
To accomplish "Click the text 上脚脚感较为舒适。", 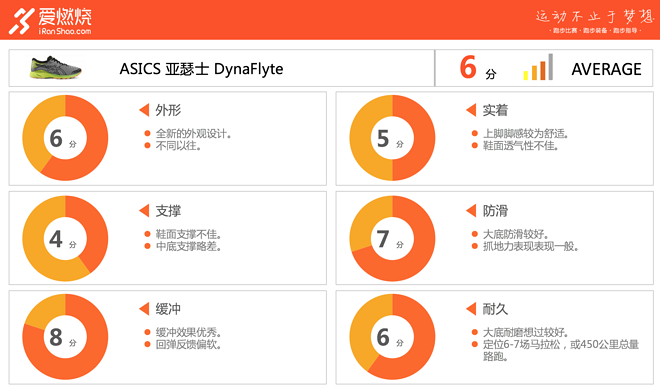I will pyautogui.click(x=525, y=134).
